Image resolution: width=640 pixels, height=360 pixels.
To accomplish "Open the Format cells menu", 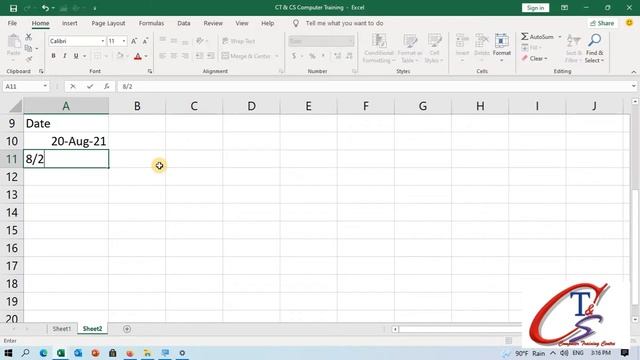I will 502,48.
